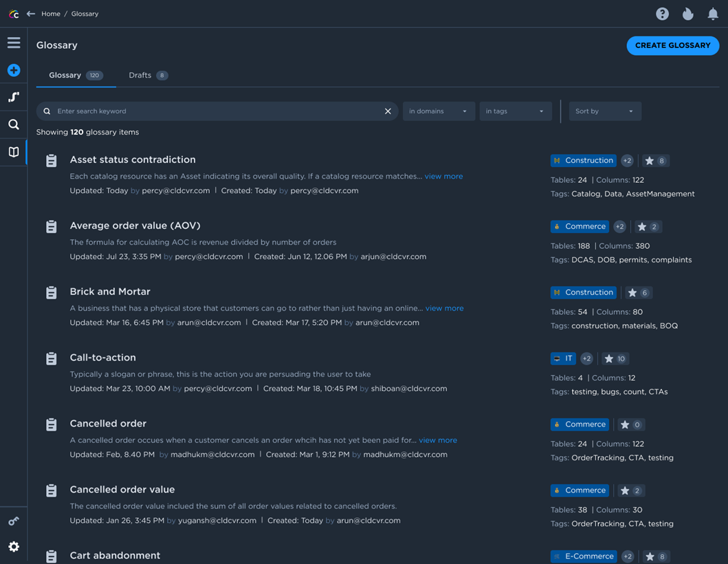Switch to the Drafts tab
Viewport: 728px width, 564px height.
(x=148, y=75)
